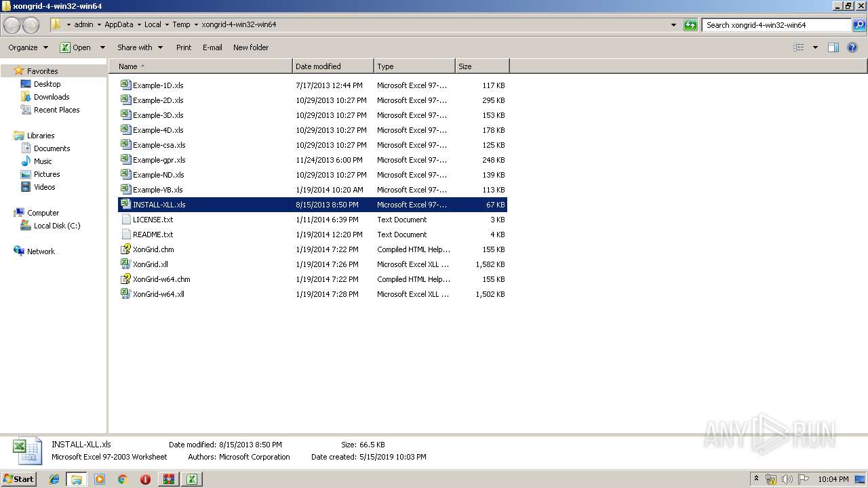868x488 pixels.
Task: Click the Example-VB.xls file icon
Action: tap(125, 190)
